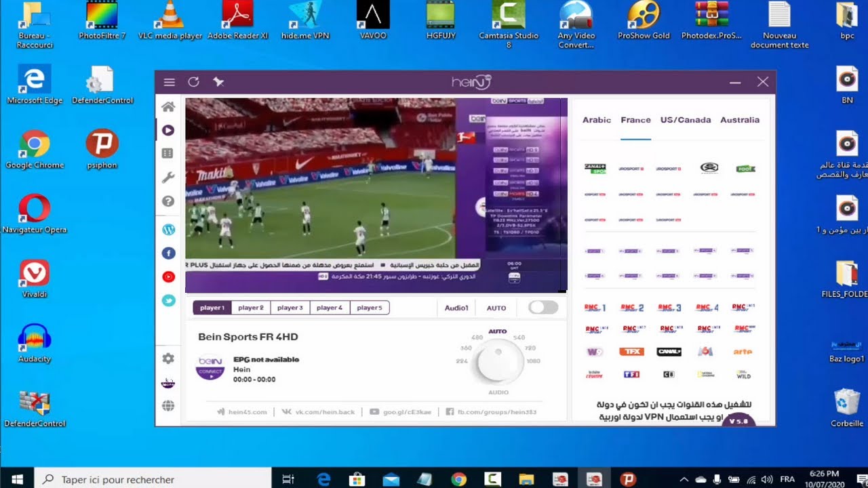868x488 pixels.
Task: Select the W9 channel
Action: tap(595, 352)
